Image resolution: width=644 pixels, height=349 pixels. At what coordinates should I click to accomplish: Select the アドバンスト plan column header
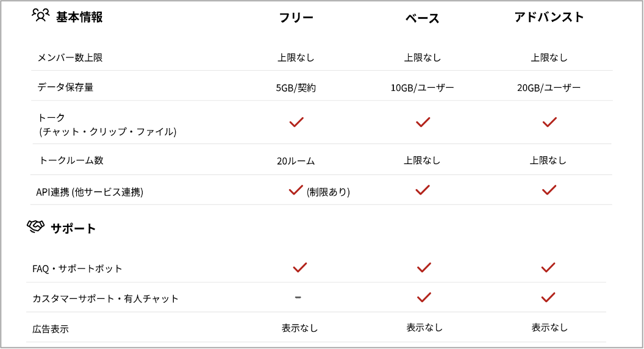click(549, 18)
